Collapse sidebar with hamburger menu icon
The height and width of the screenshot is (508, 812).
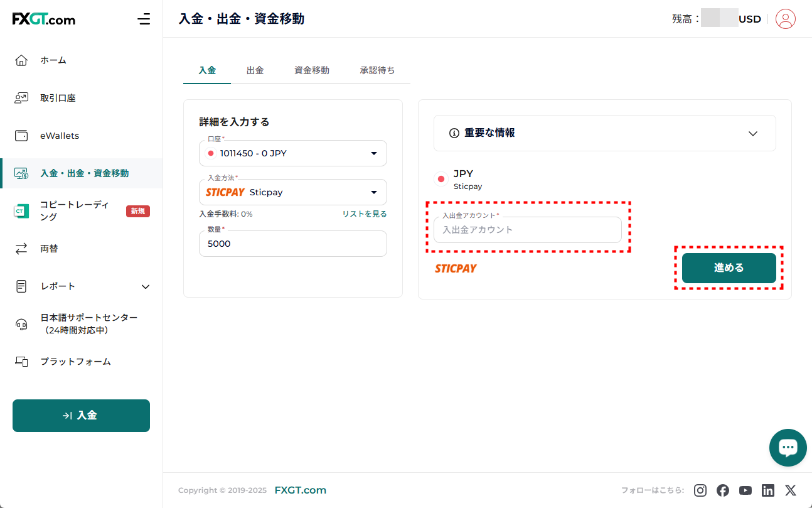pyautogui.click(x=144, y=19)
